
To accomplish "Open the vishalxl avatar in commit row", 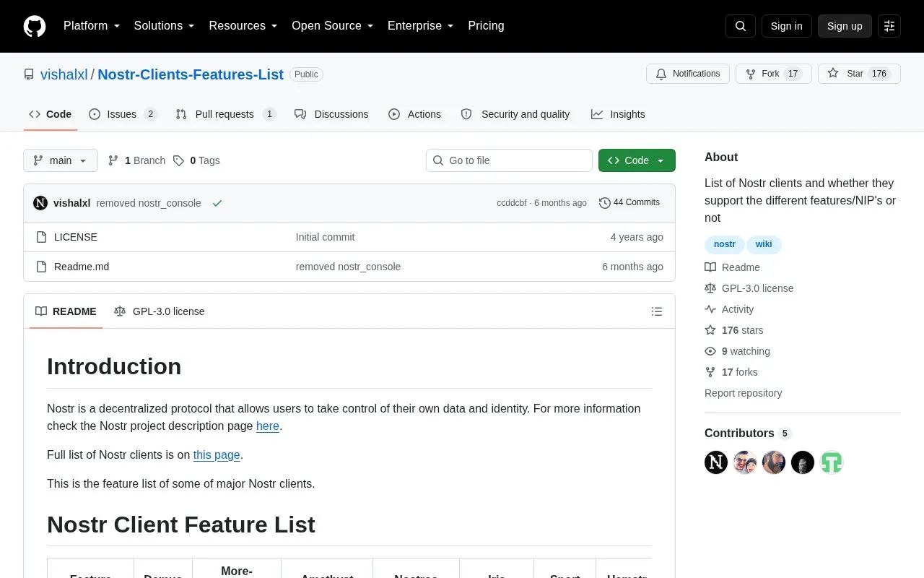I will click(x=40, y=203).
